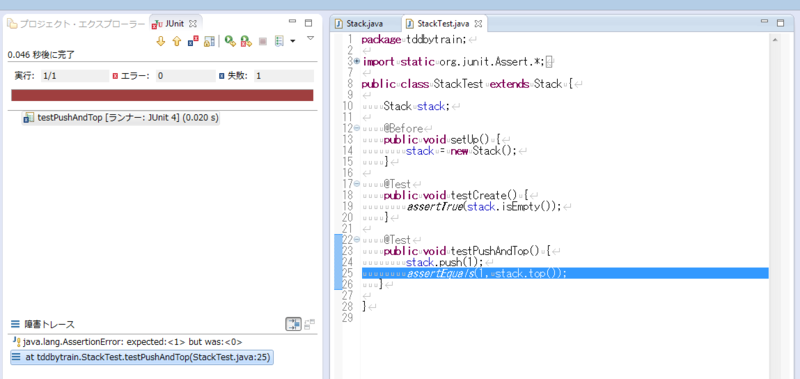Viewport: 800px width, 379px height.
Task: Switch to the プロジェクト・エクスプローラー tab
Action: pos(77,24)
